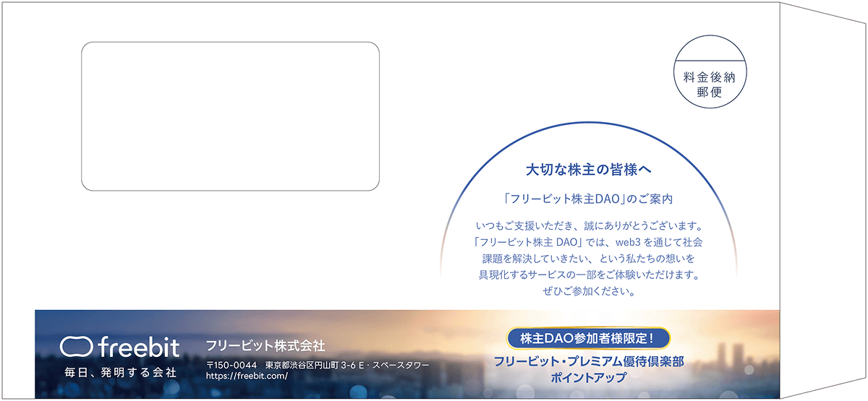Click the 「フリービット株主DAO」のご案内 line

coord(589,197)
